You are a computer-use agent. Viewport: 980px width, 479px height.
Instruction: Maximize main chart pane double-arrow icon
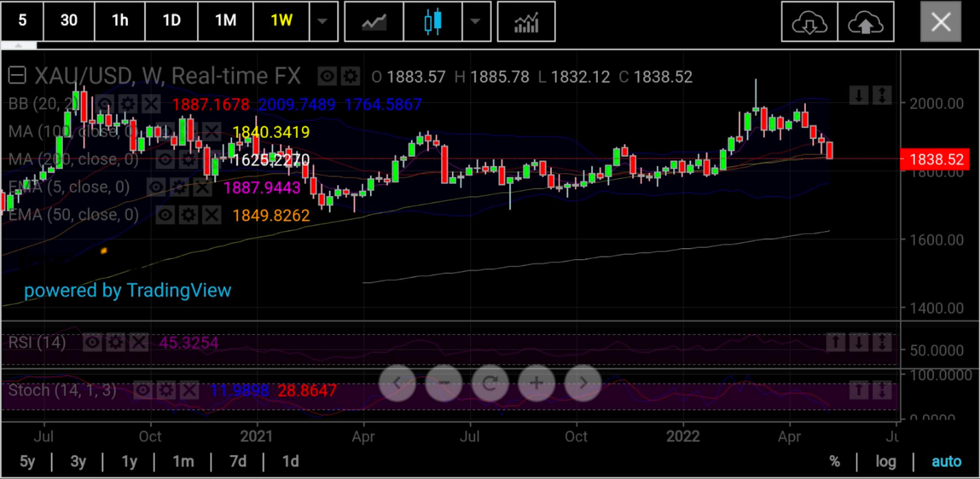click(883, 95)
